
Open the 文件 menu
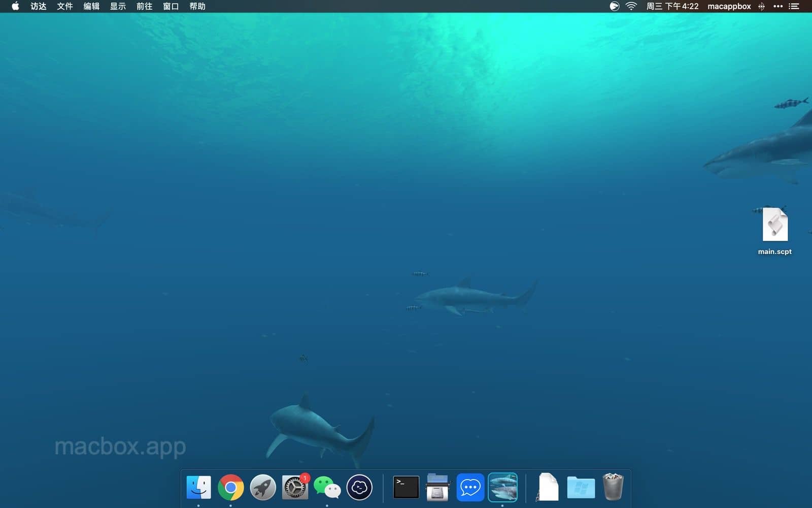tap(65, 6)
